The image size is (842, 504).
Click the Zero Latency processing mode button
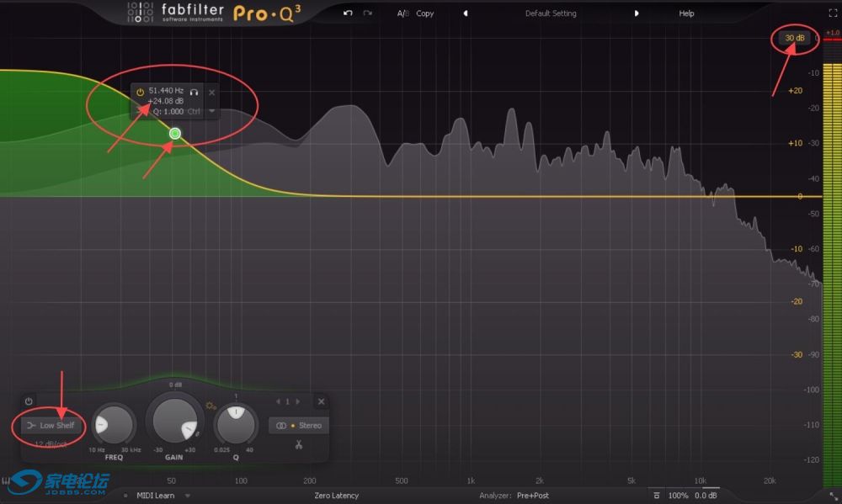(336, 496)
